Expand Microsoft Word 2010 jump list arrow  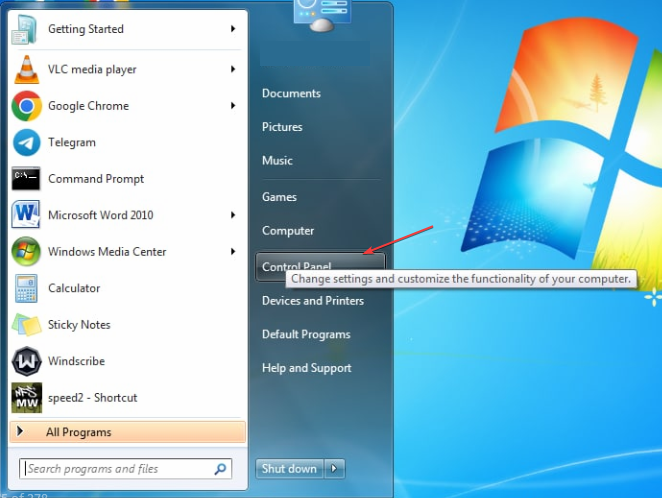pos(233,215)
